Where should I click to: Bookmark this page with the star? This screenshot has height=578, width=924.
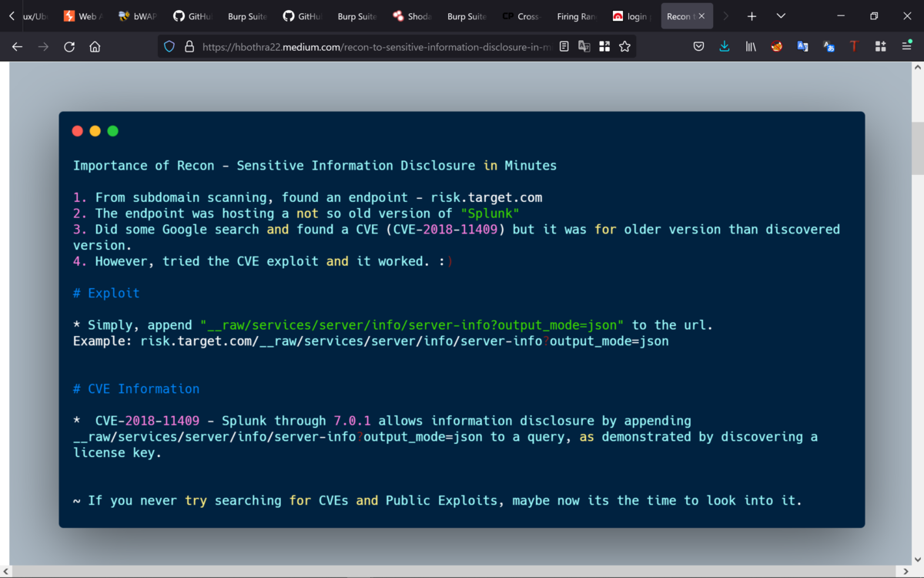[624, 47]
